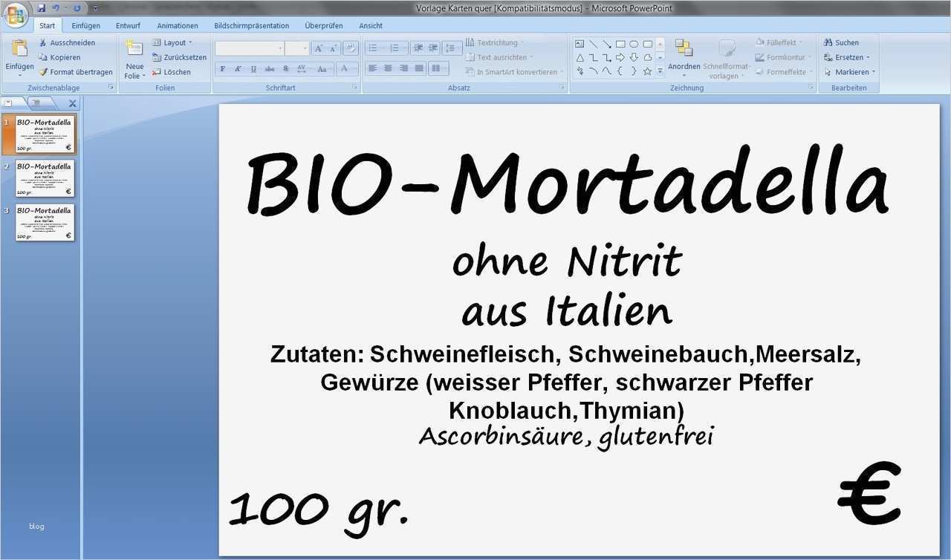The width and height of the screenshot is (951, 560).
Task: Close the slide thumbnail pane
Action: point(72,103)
